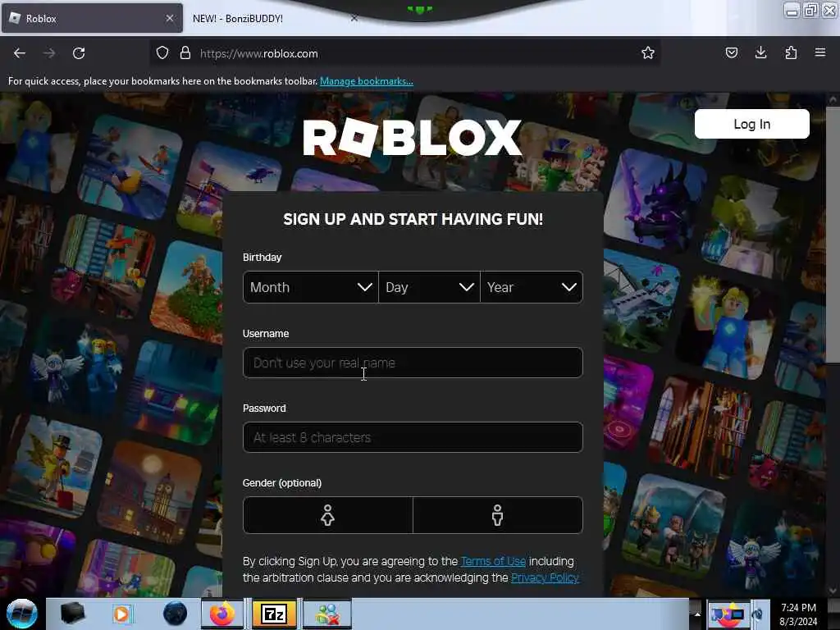This screenshot has height=630, width=840.
Task: Open the Year birthday dropdown
Action: [532, 287]
